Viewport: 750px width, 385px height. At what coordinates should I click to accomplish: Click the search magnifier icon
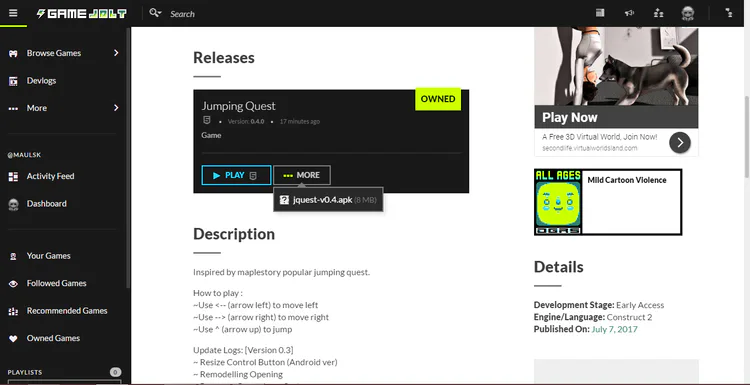154,13
